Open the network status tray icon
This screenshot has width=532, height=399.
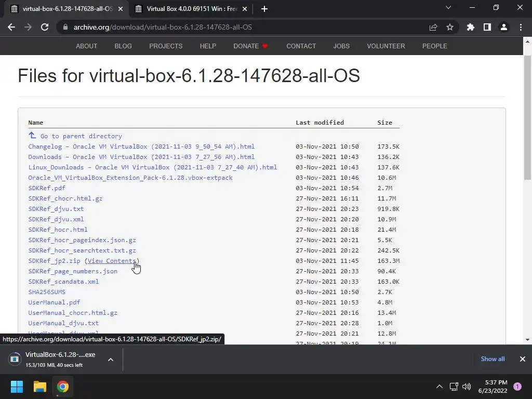click(454, 387)
